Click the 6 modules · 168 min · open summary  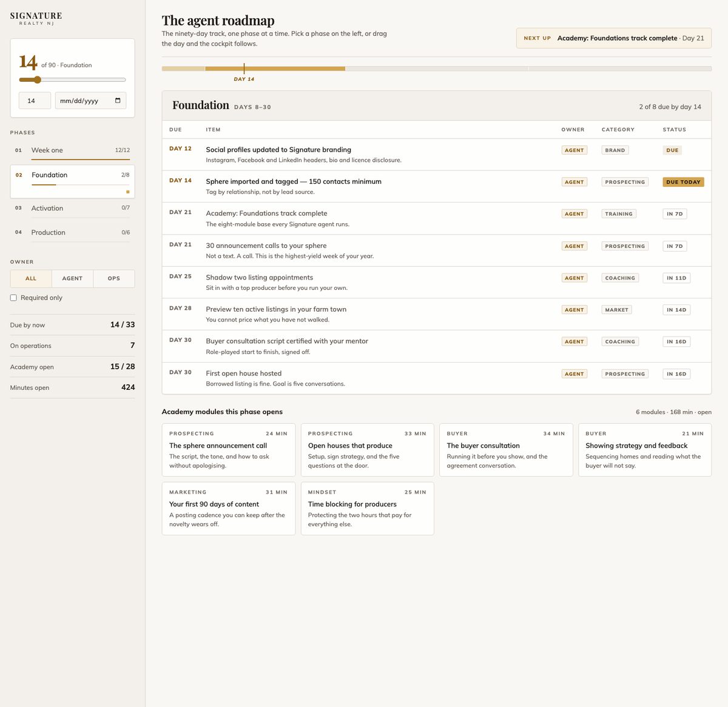coord(673,412)
